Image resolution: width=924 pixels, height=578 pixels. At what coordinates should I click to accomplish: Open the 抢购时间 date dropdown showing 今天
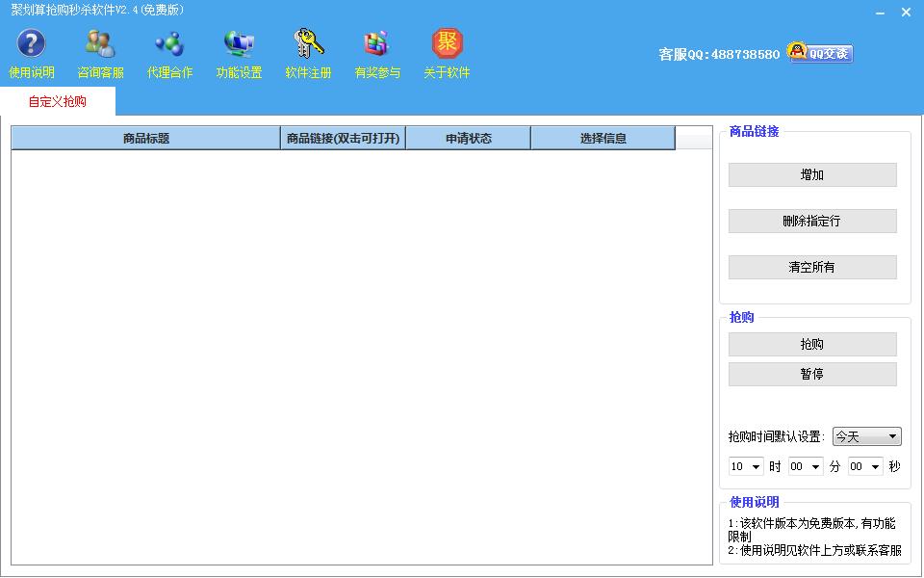tap(865, 435)
